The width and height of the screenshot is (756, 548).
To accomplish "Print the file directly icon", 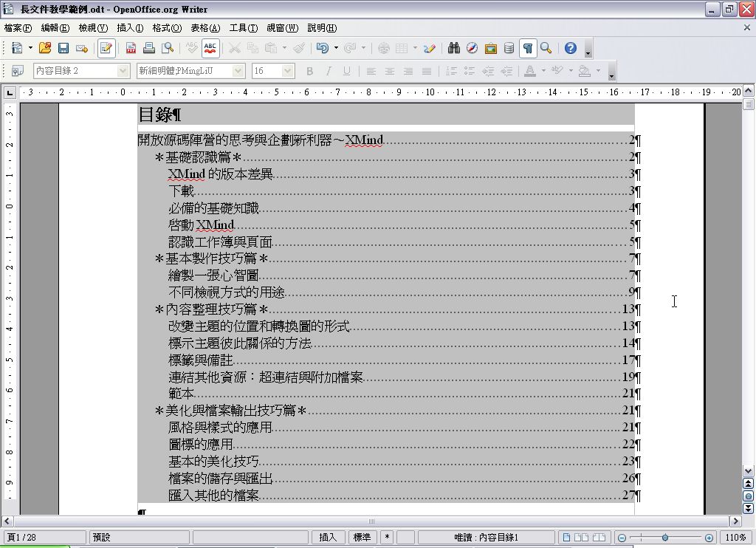I will (x=149, y=48).
